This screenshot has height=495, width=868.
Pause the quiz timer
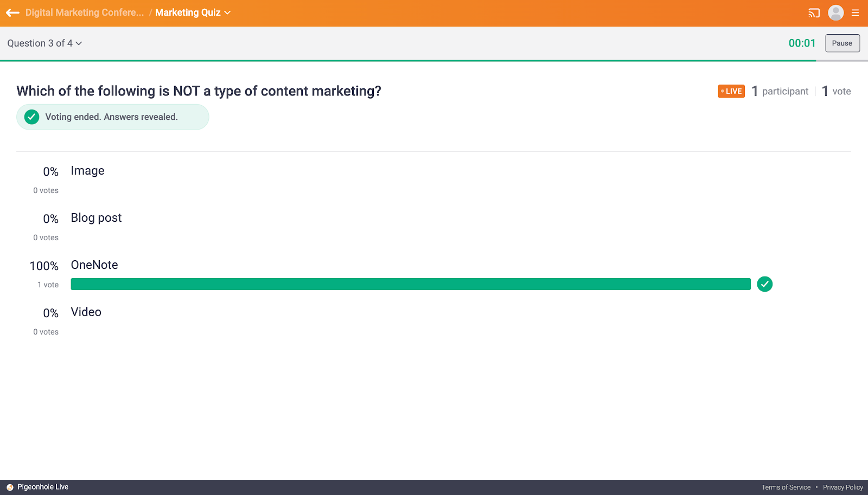point(842,43)
